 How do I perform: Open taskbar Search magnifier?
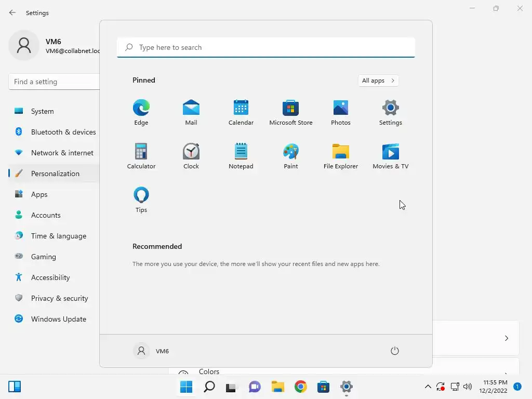pos(209,387)
